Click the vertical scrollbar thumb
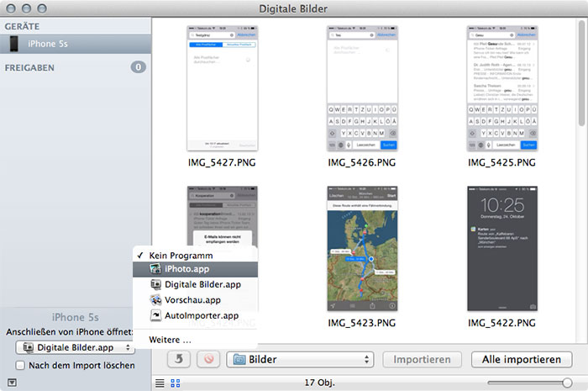This screenshot has width=588, height=391. click(x=581, y=73)
